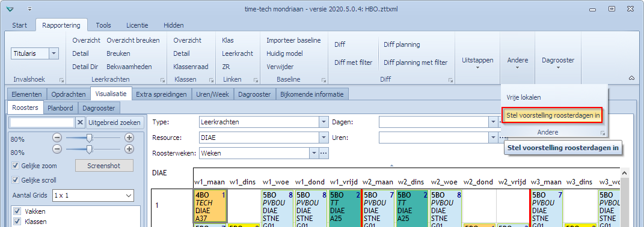The image size is (644, 227).
Task: Click the zoom-in plus icon on first slider
Action: (129, 138)
